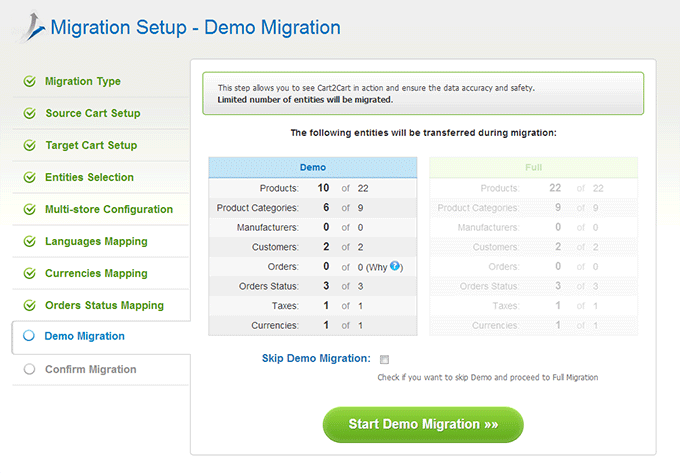Click the Full Products label
This screenshot has width=680, height=473.
coord(500,188)
